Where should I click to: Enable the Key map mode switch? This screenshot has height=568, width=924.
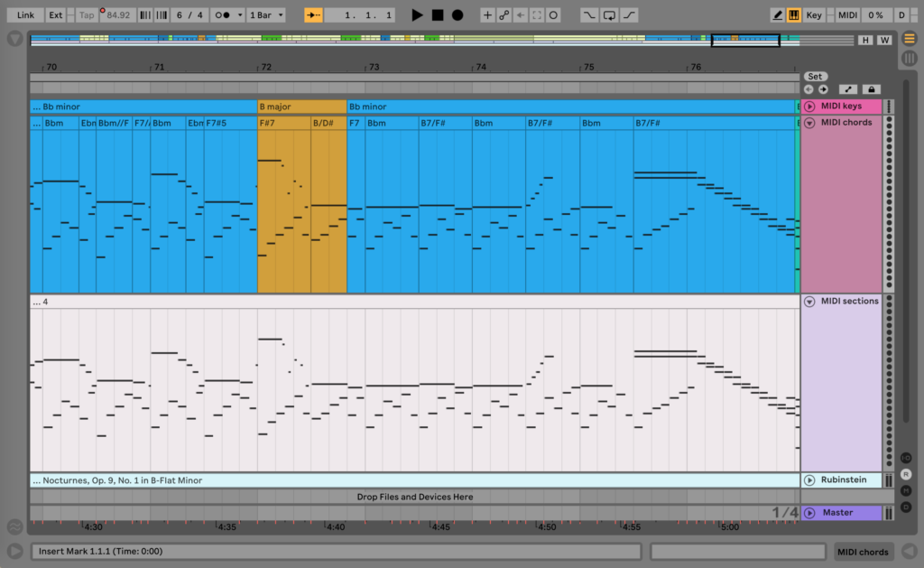(814, 14)
